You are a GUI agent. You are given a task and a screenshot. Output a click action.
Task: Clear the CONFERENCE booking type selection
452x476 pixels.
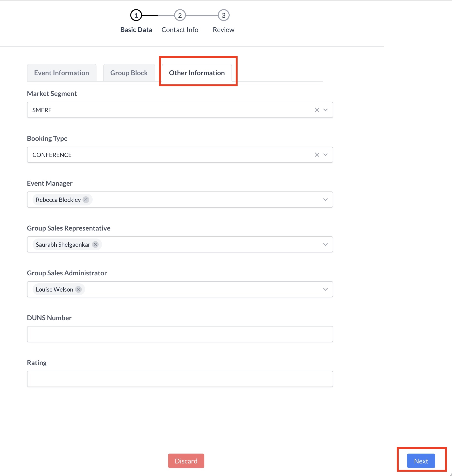click(317, 155)
